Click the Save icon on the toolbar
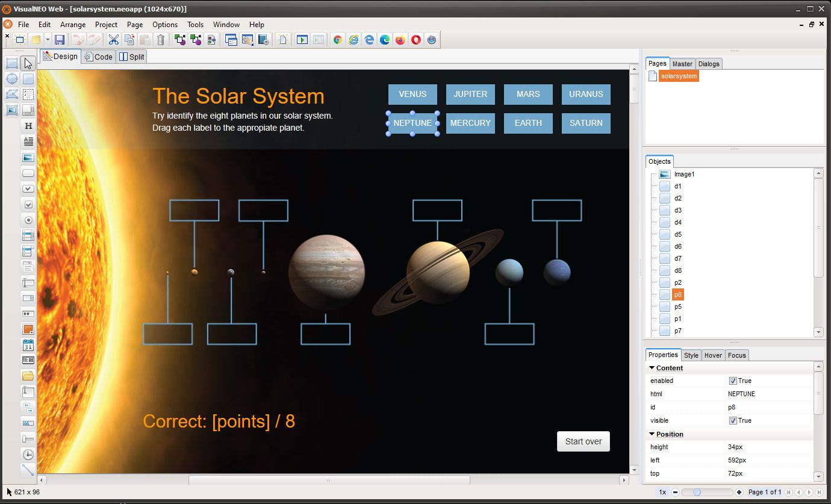 (x=59, y=40)
